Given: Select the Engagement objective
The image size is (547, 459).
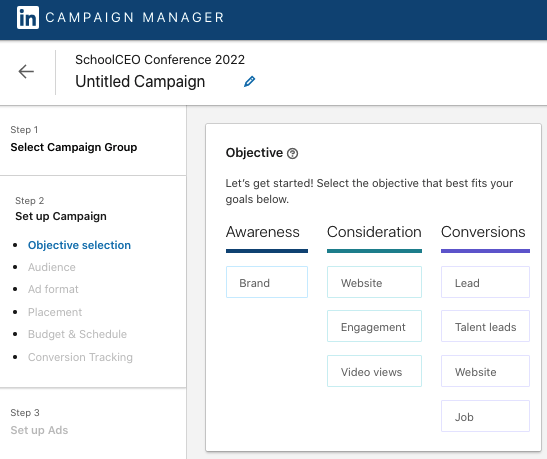Looking at the screenshot, I should tap(374, 326).
